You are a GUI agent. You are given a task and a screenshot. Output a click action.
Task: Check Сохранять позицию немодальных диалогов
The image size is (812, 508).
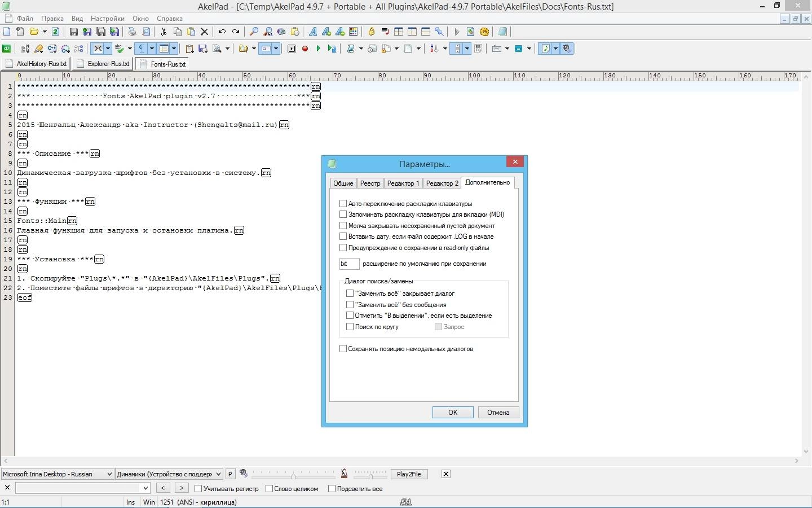coord(343,349)
